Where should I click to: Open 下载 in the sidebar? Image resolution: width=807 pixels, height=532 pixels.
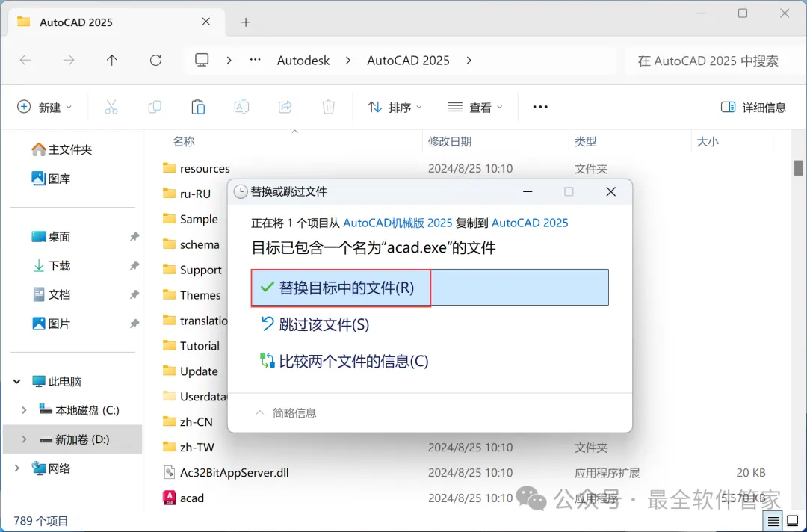tap(51, 265)
